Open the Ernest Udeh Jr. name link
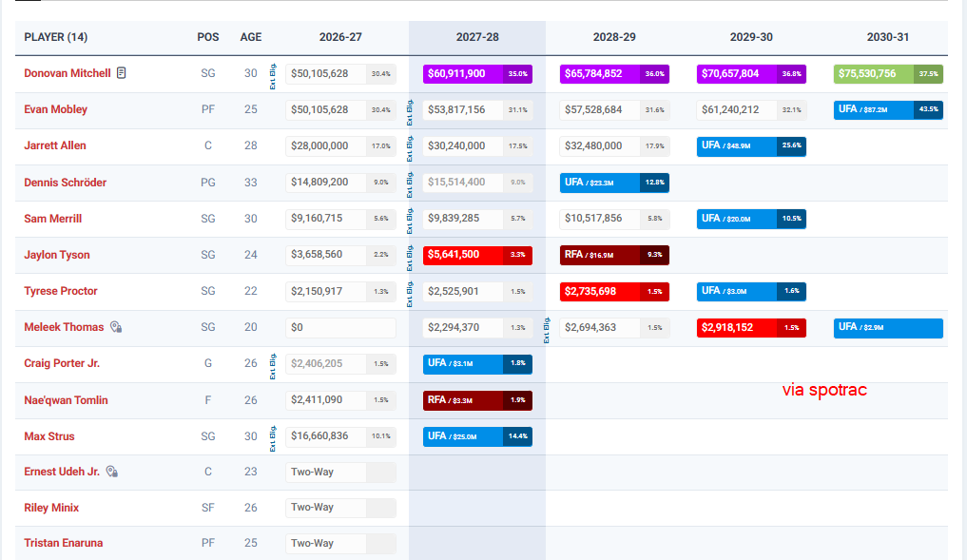Screen dimensions: 967x560 [62, 472]
